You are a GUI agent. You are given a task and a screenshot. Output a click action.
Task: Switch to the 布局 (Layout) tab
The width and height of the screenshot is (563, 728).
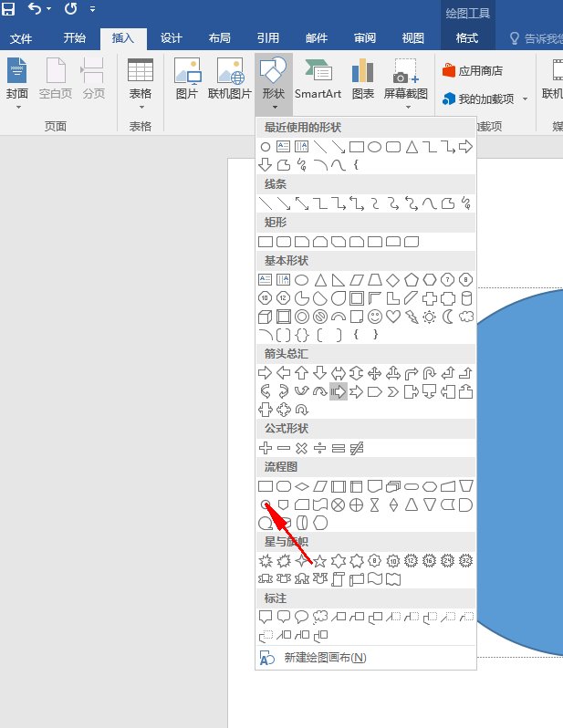pos(219,38)
